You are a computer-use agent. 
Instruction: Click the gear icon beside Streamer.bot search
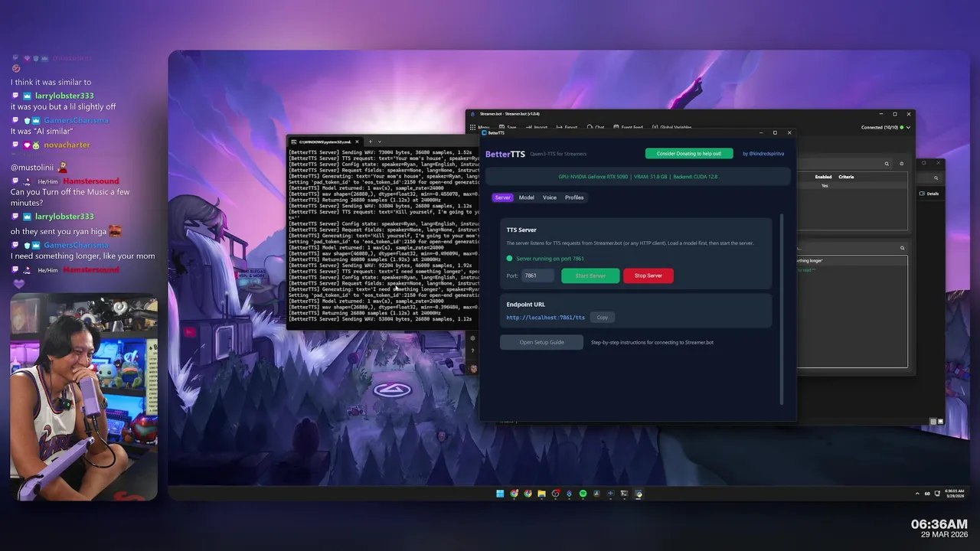[901, 164]
